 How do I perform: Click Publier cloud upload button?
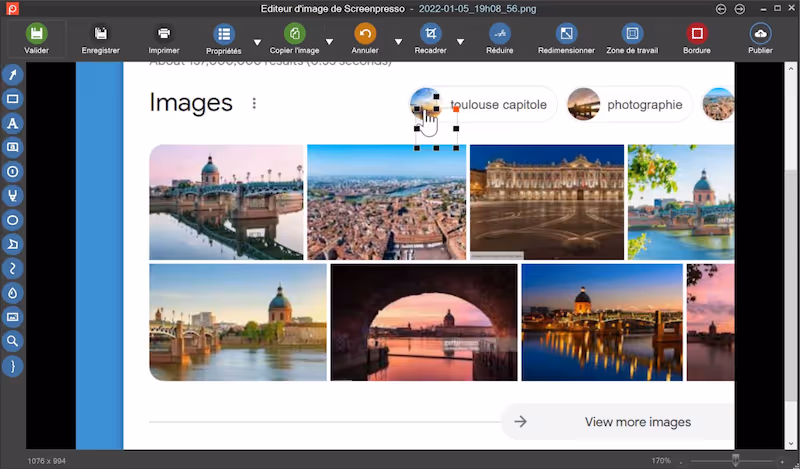tap(760, 39)
